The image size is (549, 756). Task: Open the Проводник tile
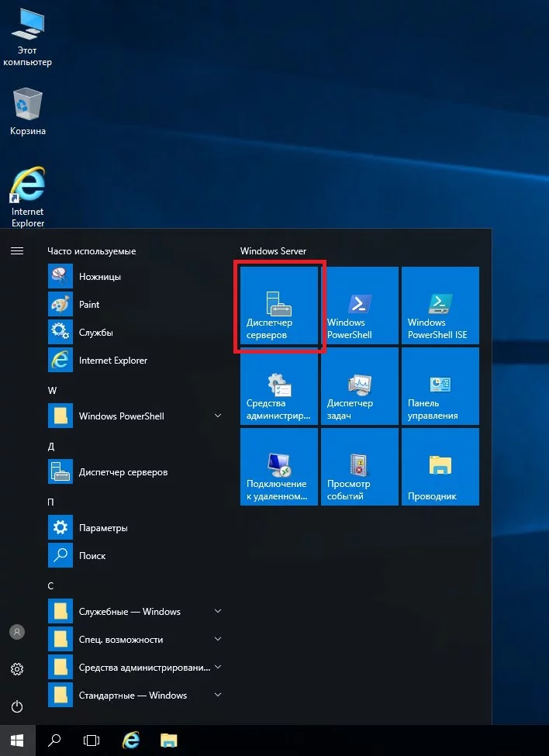[x=440, y=467]
